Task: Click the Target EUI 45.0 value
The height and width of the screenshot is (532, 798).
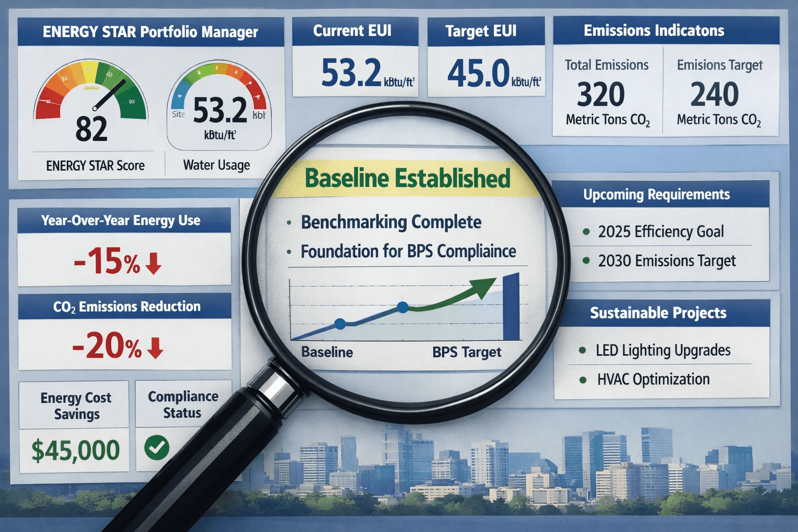Action: (478, 74)
